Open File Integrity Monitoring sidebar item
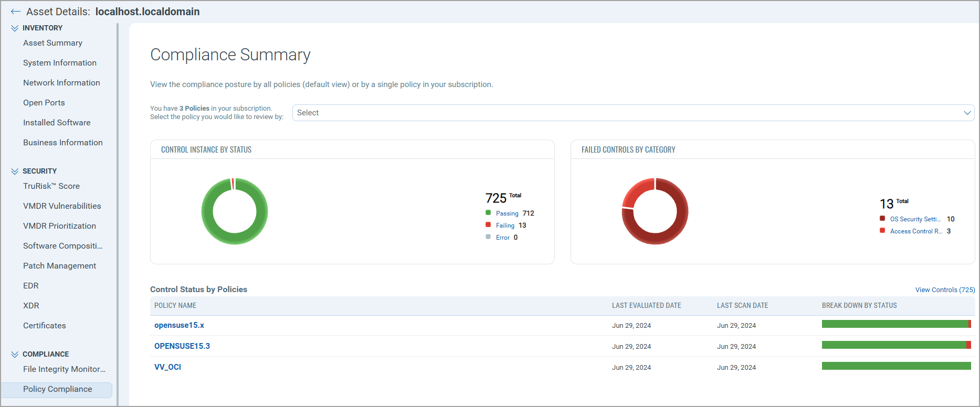Viewport: 980px width, 407px height. [64, 369]
